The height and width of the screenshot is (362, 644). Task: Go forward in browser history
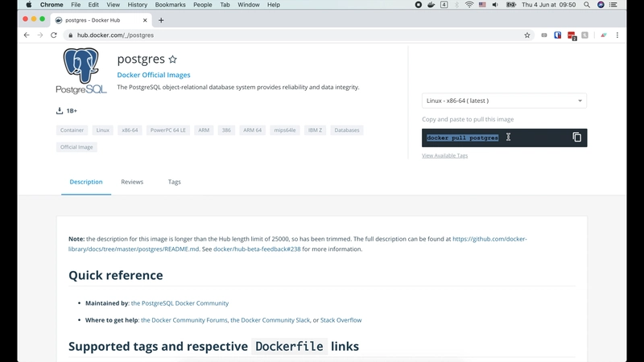click(39, 35)
